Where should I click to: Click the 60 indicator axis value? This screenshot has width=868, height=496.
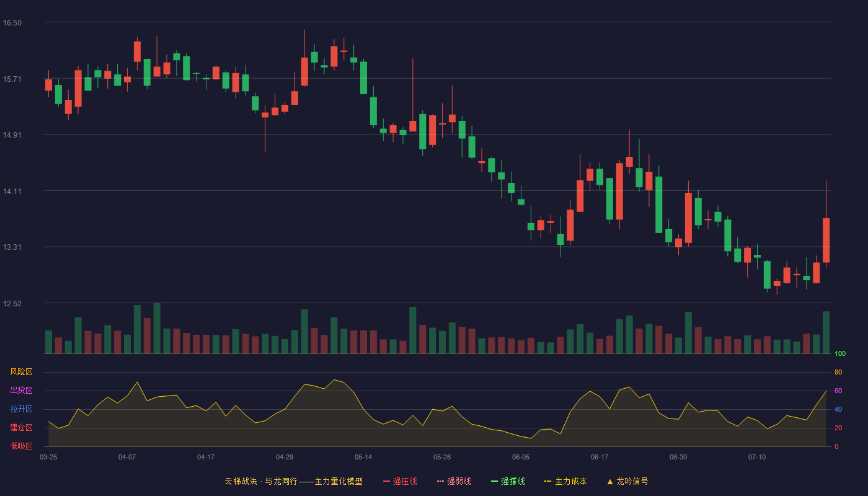838,391
